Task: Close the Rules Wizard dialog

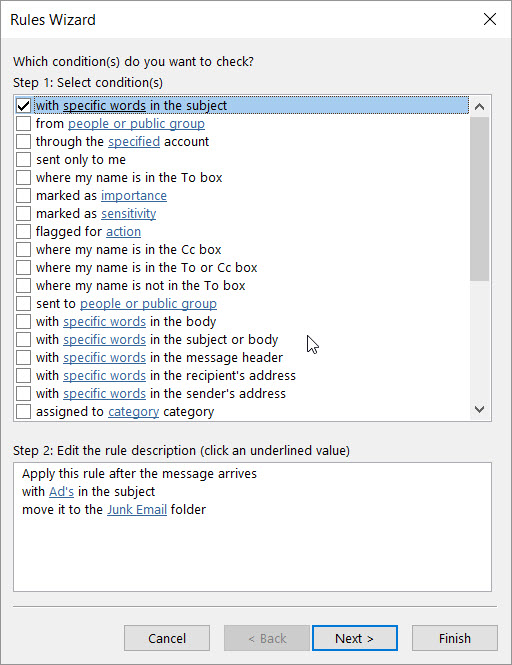Action: (x=490, y=19)
